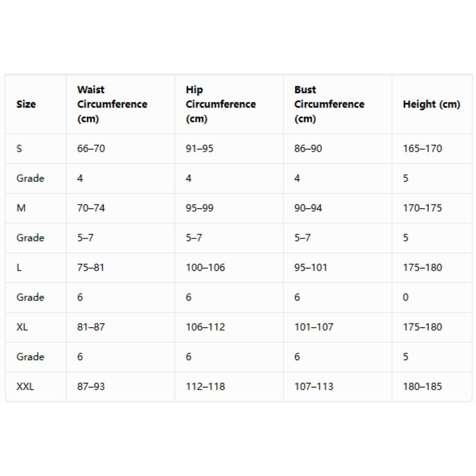Select the L size row label

[19, 268]
